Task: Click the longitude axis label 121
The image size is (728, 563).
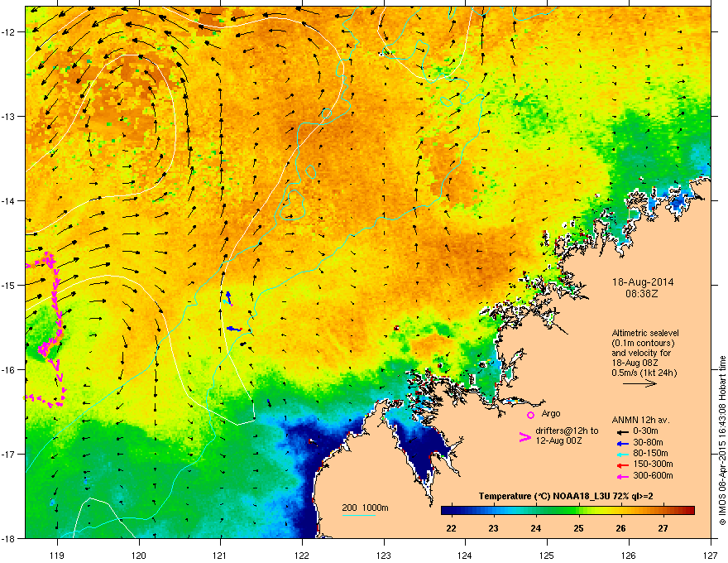Action: [x=221, y=555]
